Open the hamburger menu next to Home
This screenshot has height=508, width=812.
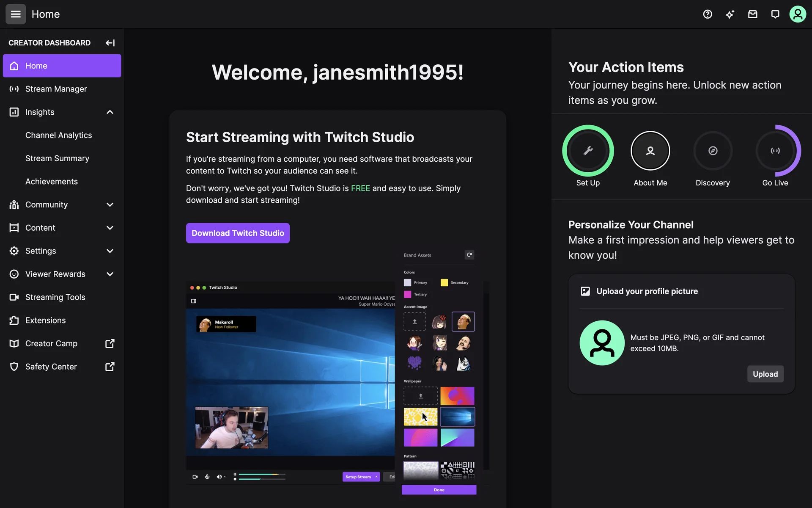16,14
